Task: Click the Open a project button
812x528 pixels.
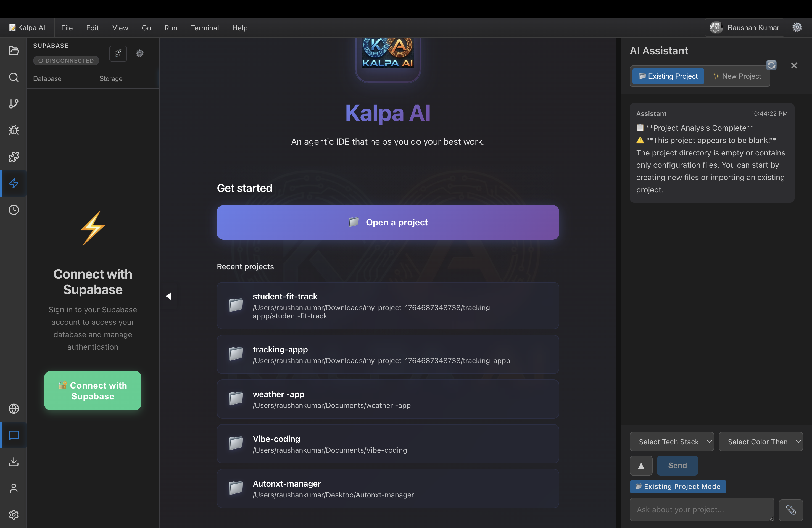Action: (x=387, y=222)
